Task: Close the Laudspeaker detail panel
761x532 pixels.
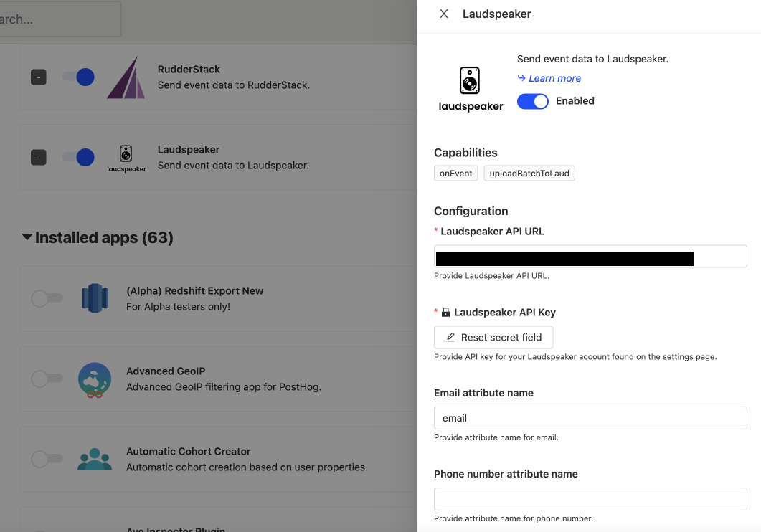Action: click(x=443, y=14)
